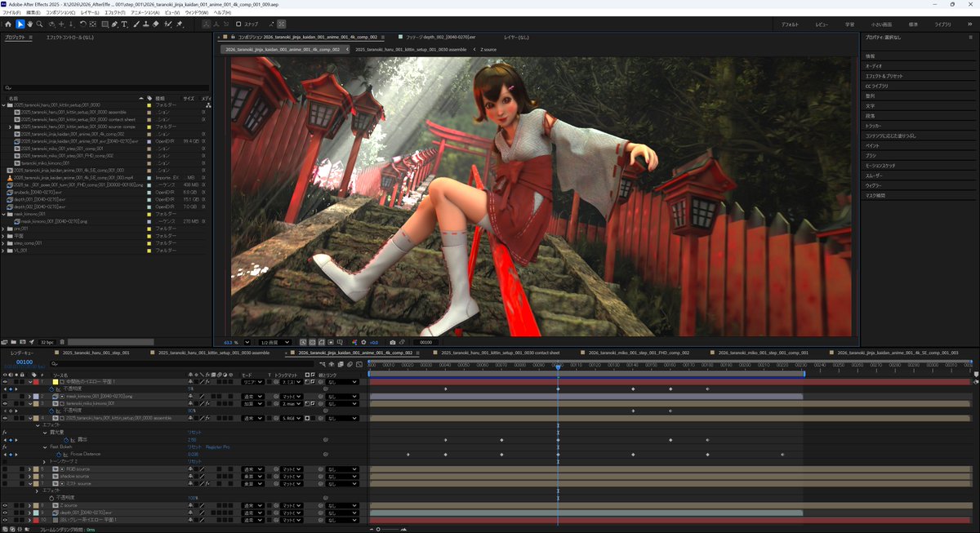Select the Hand tool in the toolbar
The height and width of the screenshot is (533, 980).
28,24
